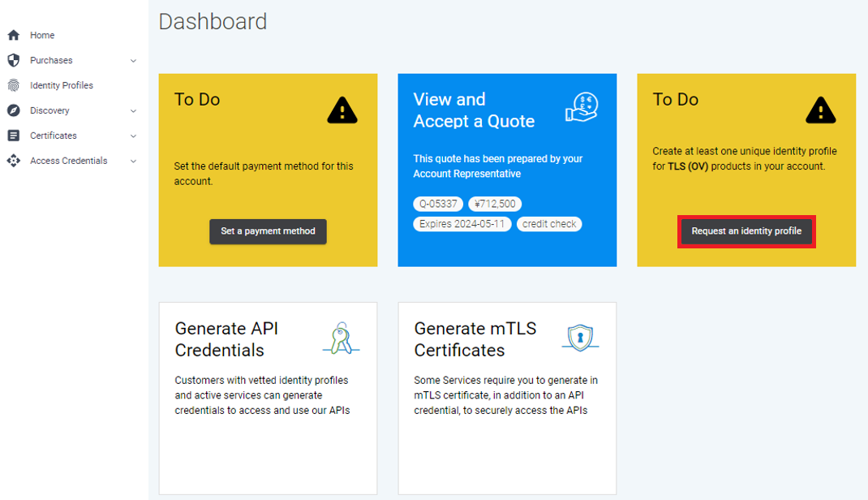868x500 pixels.
Task: Click the Discovery compass icon
Action: pyautogui.click(x=13, y=110)
